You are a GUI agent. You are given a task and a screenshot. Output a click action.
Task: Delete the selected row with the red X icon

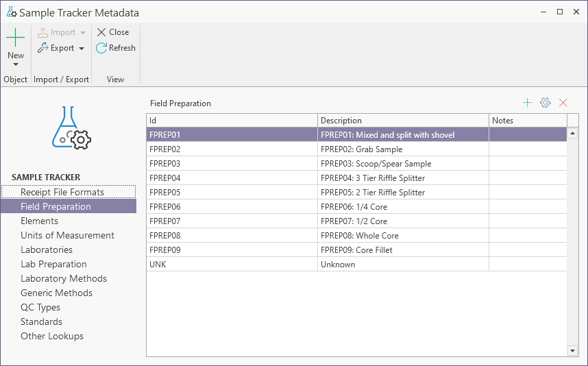pyautogui.click(x=563, y=103)
